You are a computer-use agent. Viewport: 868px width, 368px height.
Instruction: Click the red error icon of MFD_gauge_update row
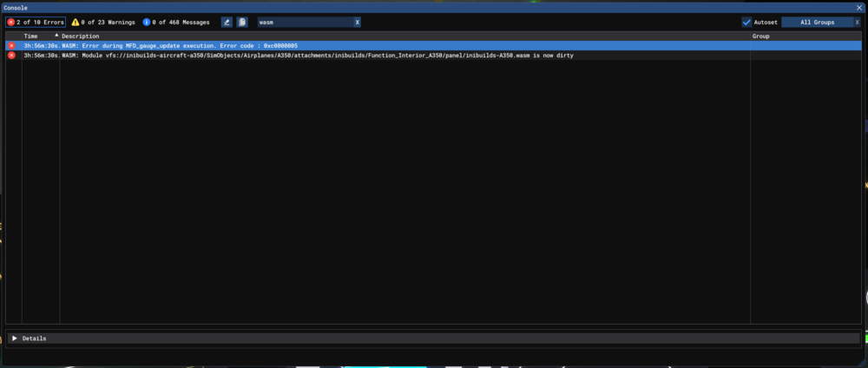click(11, 45)
